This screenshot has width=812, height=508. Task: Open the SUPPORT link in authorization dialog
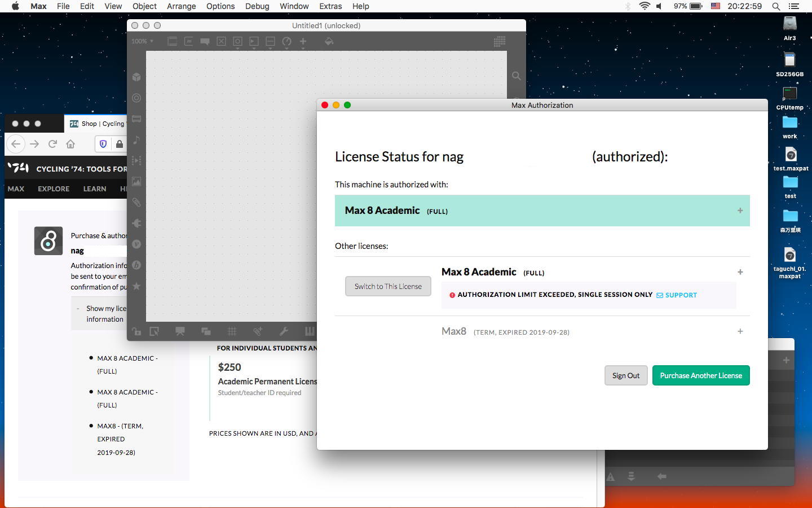coord(677,295)
